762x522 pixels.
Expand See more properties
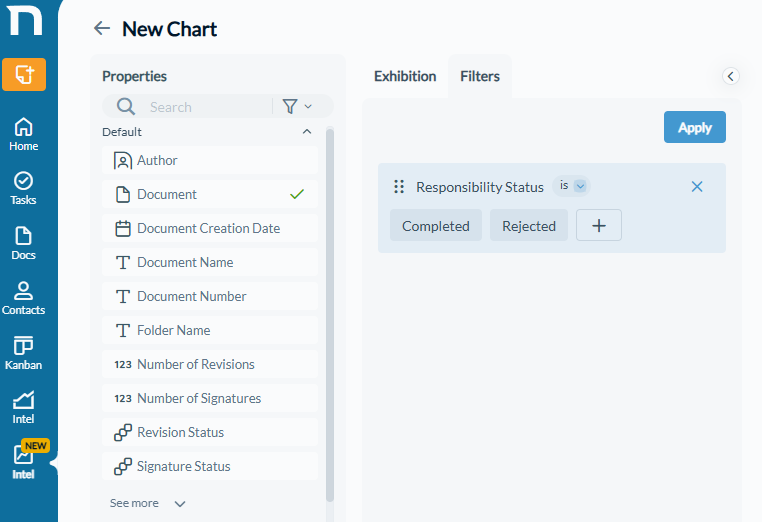pos(147,503)
